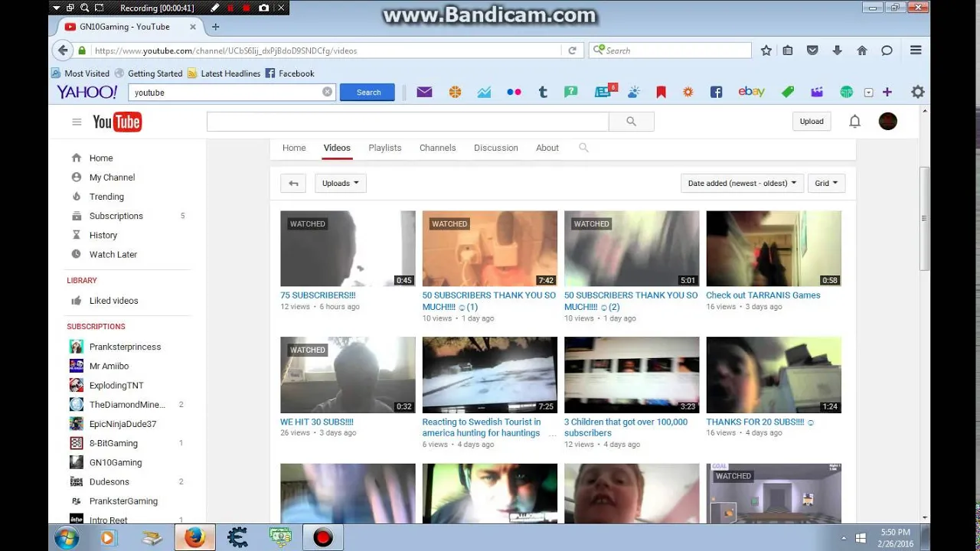Open the Date added sort dropdown
The height and width of the screenshot is (551, 980).
click(x=742, y=183)
